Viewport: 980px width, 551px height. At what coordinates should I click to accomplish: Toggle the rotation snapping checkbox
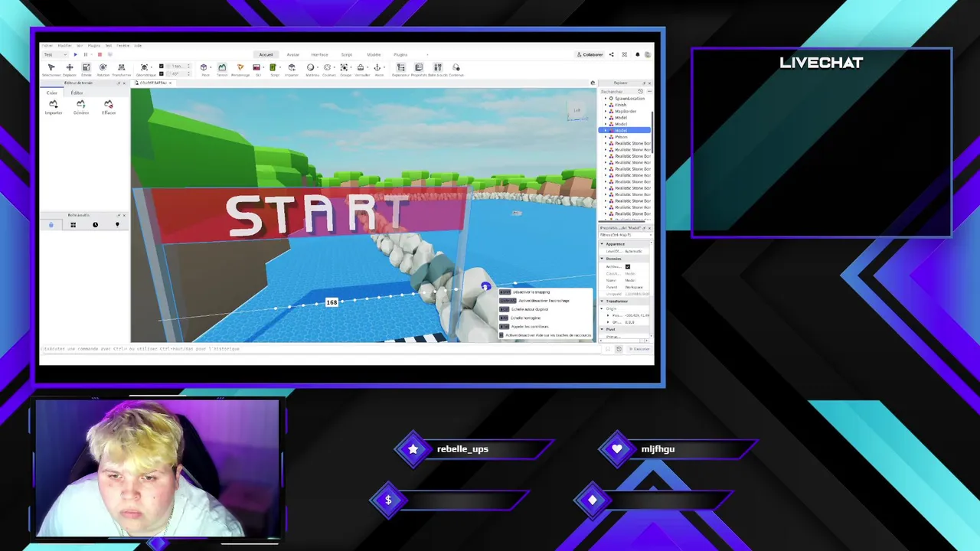coord(162,73)
